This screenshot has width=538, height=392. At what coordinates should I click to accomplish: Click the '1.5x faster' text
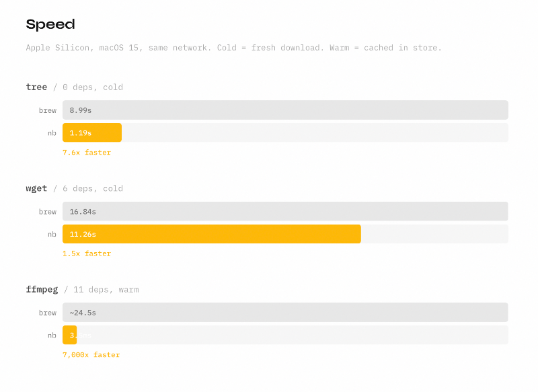tap(87, 254)
